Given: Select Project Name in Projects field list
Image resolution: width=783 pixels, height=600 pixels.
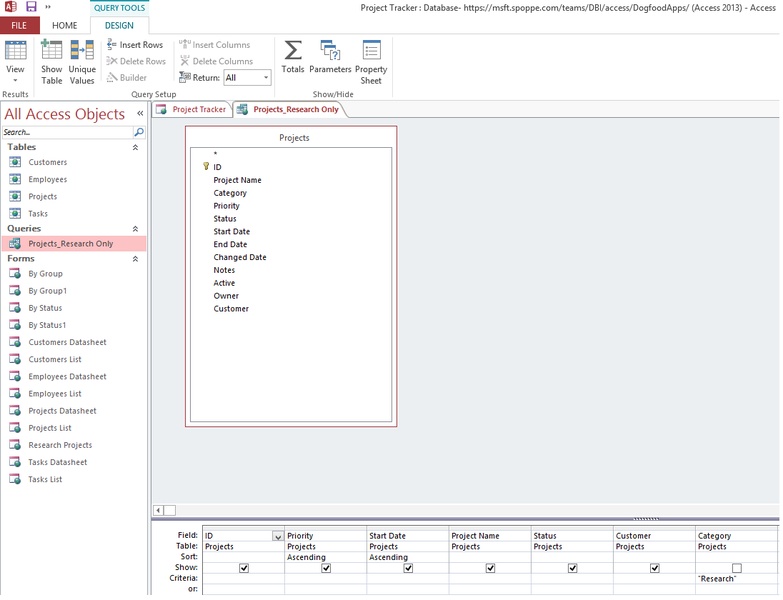Looking at the screenshot, I should [x=237, y=180].
